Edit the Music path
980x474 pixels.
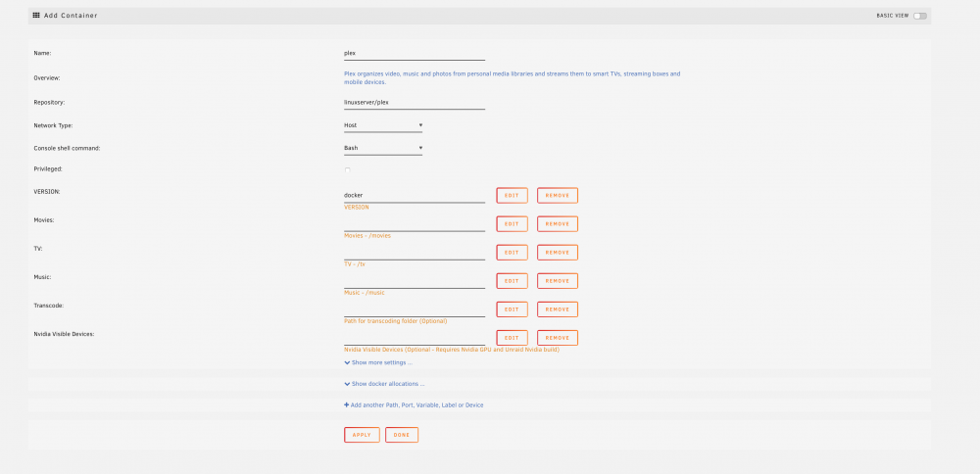512,281
